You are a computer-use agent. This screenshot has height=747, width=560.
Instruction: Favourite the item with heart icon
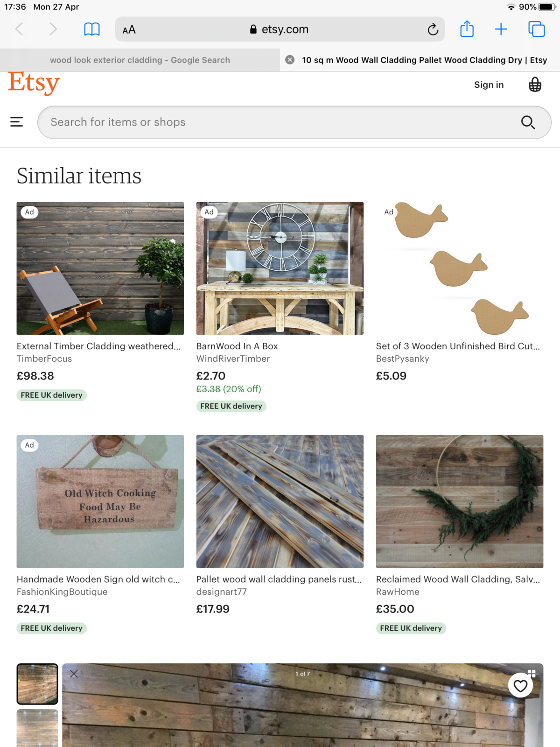[520, 685]
